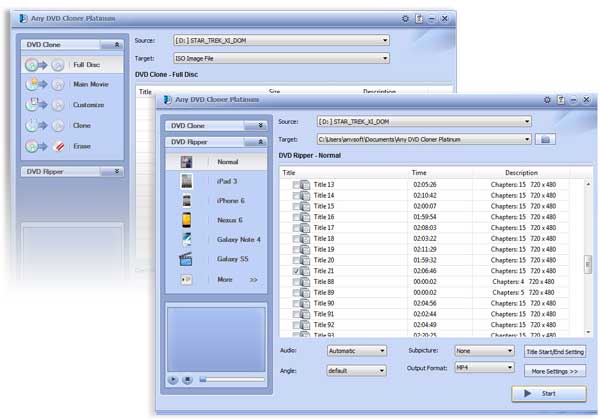Open ISO Image File target dropdown
Screen dimensions: 600x420
pos(281,58)
